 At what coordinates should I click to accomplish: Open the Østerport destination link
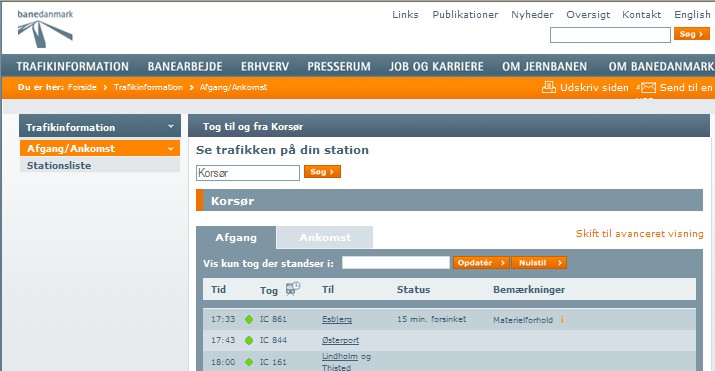[340, 340]
